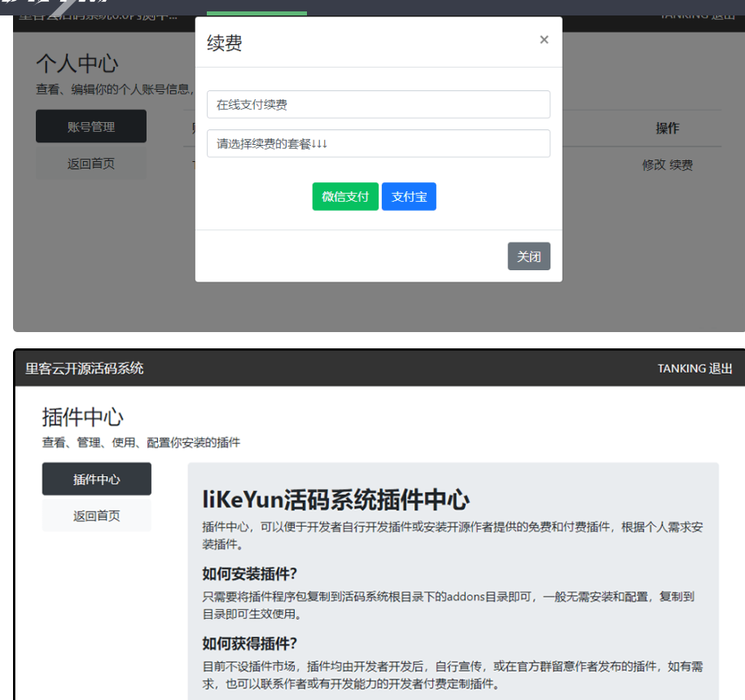The height and width of the screenshot is (700, 745).
Task: Click 返回首页 under 账号管理
Action: [x=90, y=163]
